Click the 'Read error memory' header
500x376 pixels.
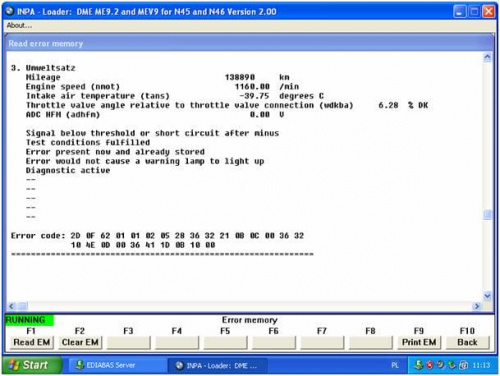(x=46, y=44)
